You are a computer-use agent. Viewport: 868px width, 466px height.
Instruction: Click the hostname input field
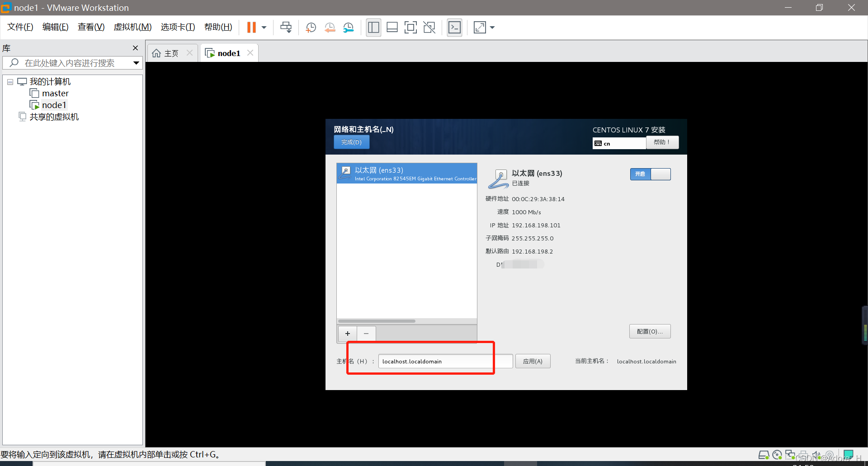[445, 361]
